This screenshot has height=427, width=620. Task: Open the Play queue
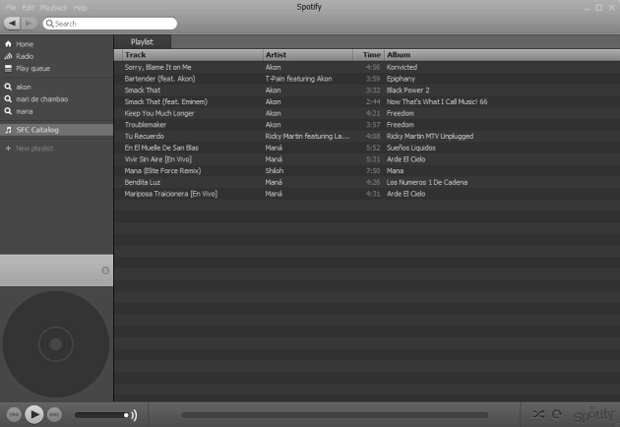[33, 68]
